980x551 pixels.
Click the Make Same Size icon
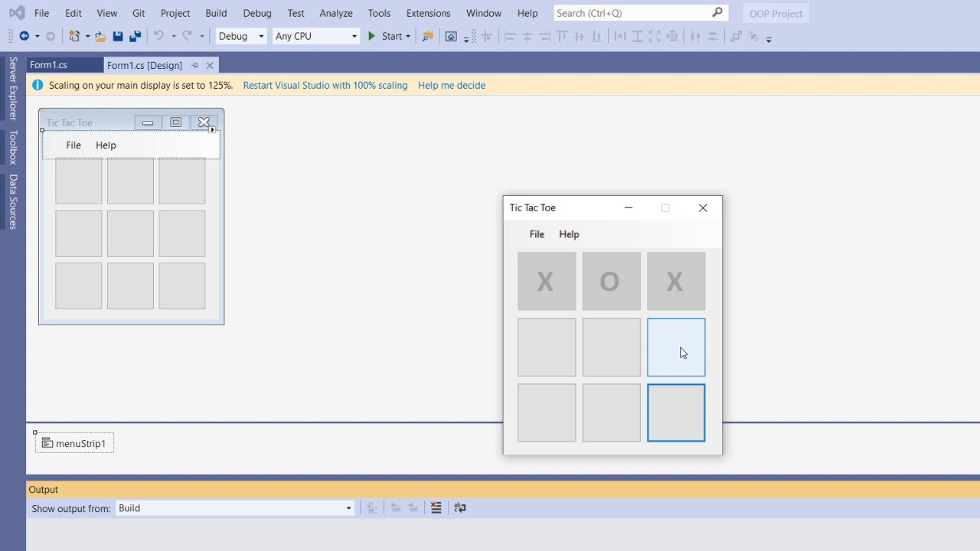tap(655, 36)
